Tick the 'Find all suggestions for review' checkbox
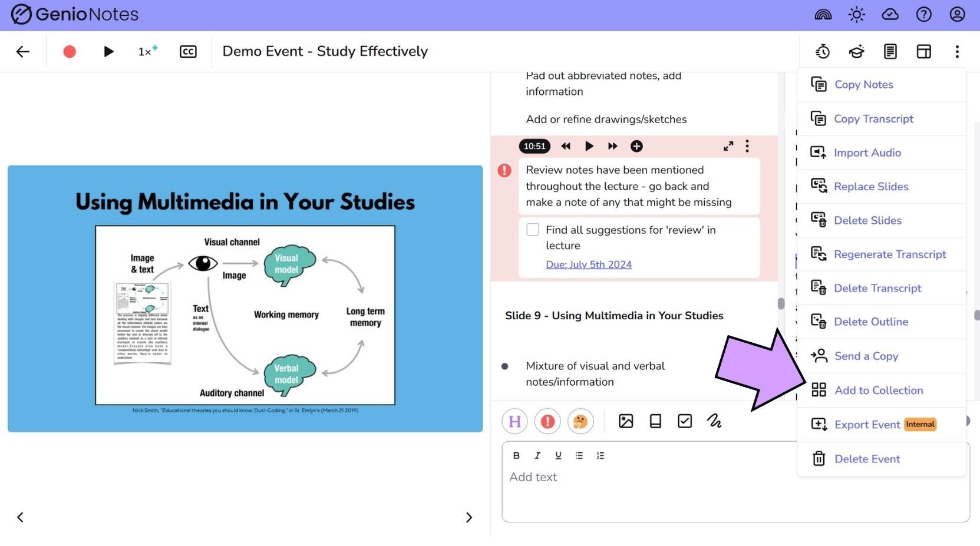Screen dimensions: 980x546 (533, 229)
